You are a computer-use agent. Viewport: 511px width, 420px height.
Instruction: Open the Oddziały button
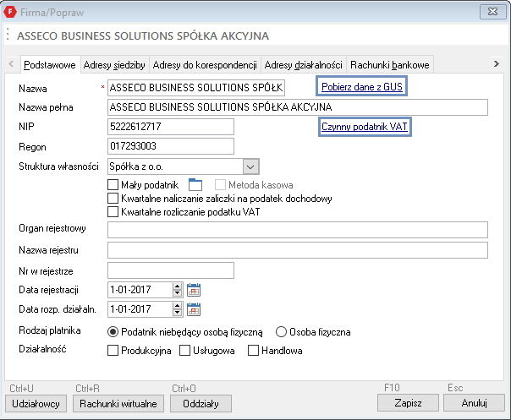201,404
